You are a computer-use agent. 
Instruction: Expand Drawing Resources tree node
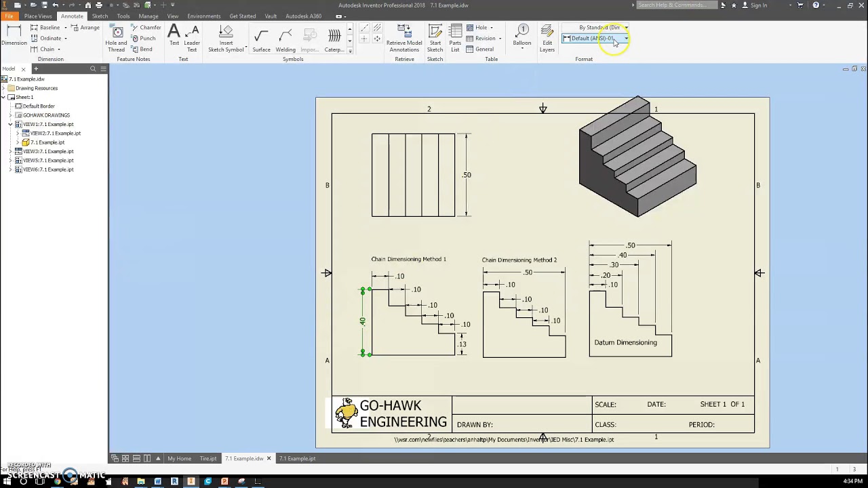(3, 88)
